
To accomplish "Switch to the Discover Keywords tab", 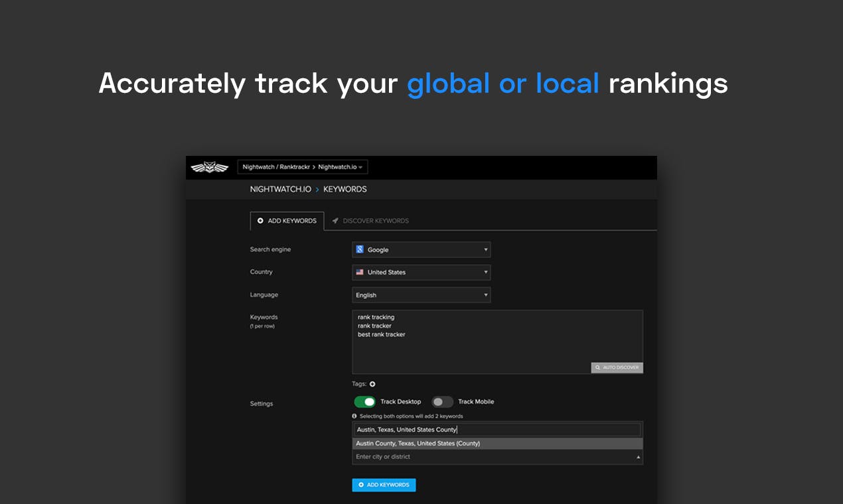I will pyautogui.click(x=370, y=221).
